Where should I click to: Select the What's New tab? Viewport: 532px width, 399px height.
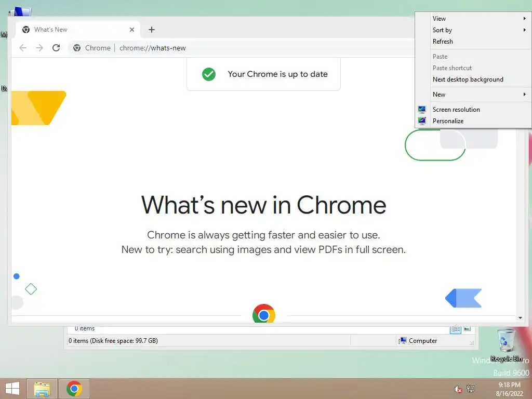pyautogui.click(x=78, y=30)
